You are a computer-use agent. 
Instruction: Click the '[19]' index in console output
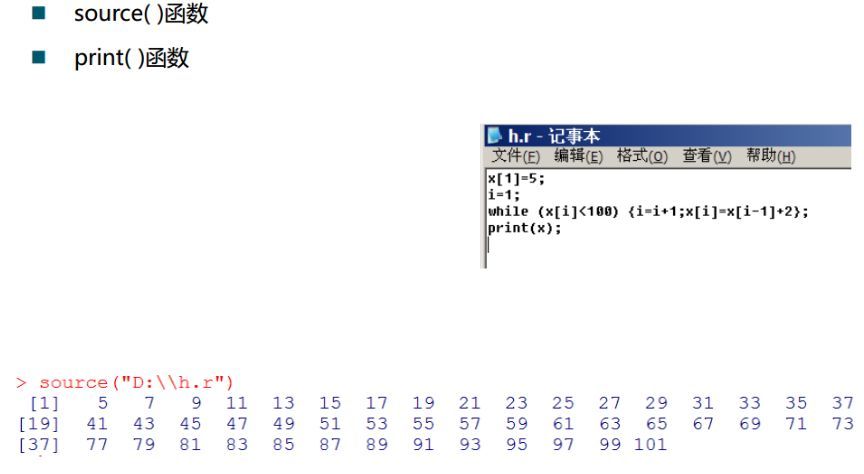pos(39,424)
